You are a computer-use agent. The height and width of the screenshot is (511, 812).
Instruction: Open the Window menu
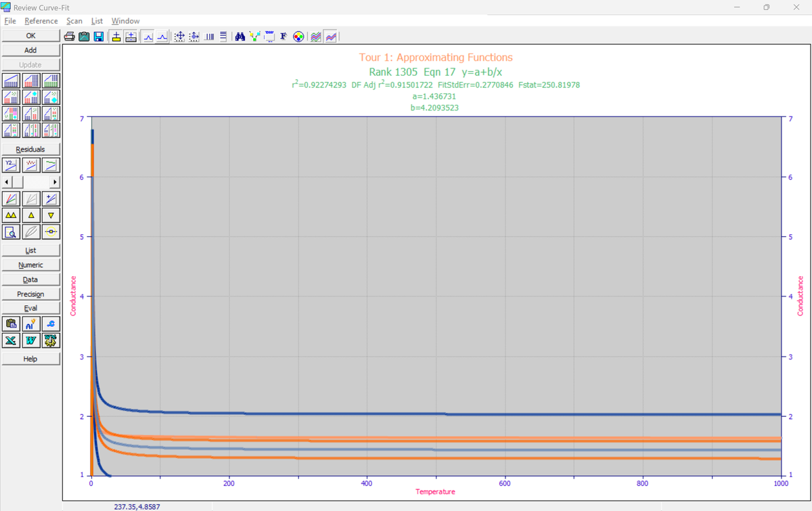coord(125,21)
